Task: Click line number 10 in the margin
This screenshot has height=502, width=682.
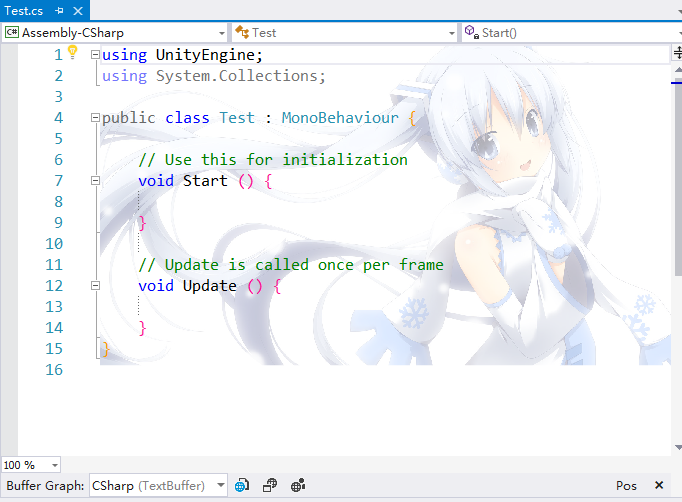Action: coord(54,244)
